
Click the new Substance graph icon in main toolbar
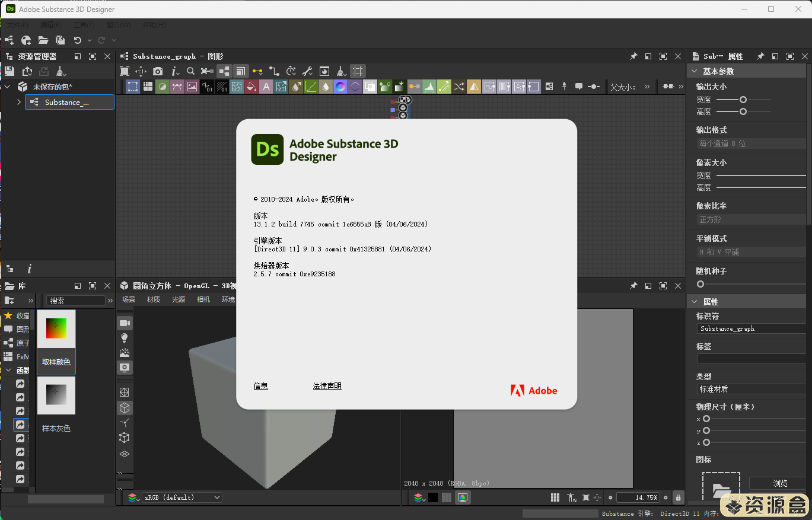pyautogui.click(x=9, y=40)
